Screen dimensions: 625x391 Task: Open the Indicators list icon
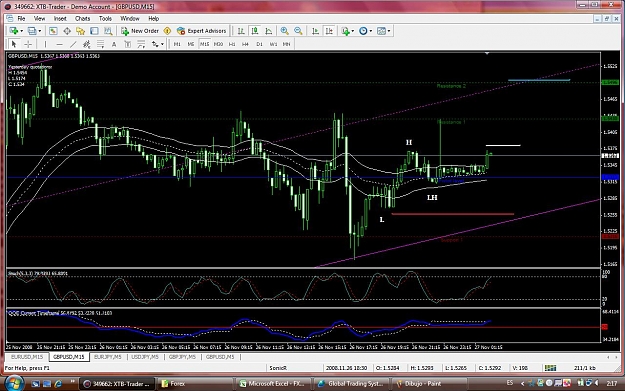(x=345, y=31)
